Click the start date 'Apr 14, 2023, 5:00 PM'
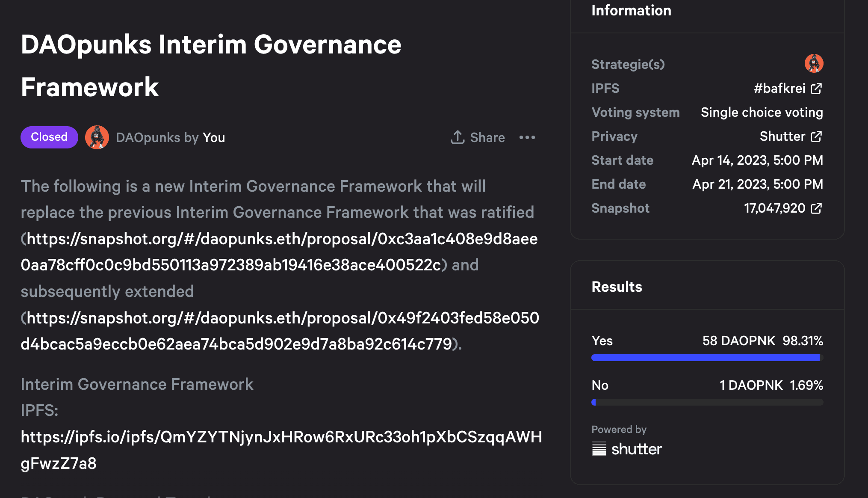 (757, 160)
